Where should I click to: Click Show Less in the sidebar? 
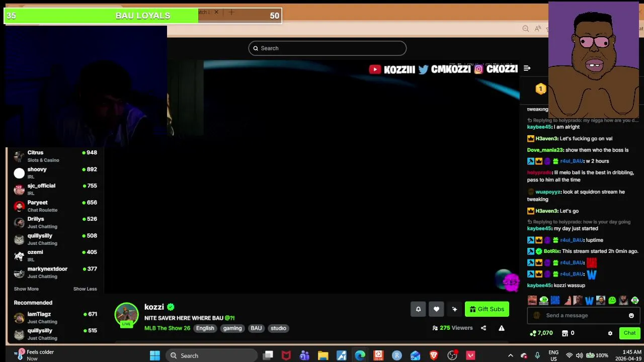85,289
